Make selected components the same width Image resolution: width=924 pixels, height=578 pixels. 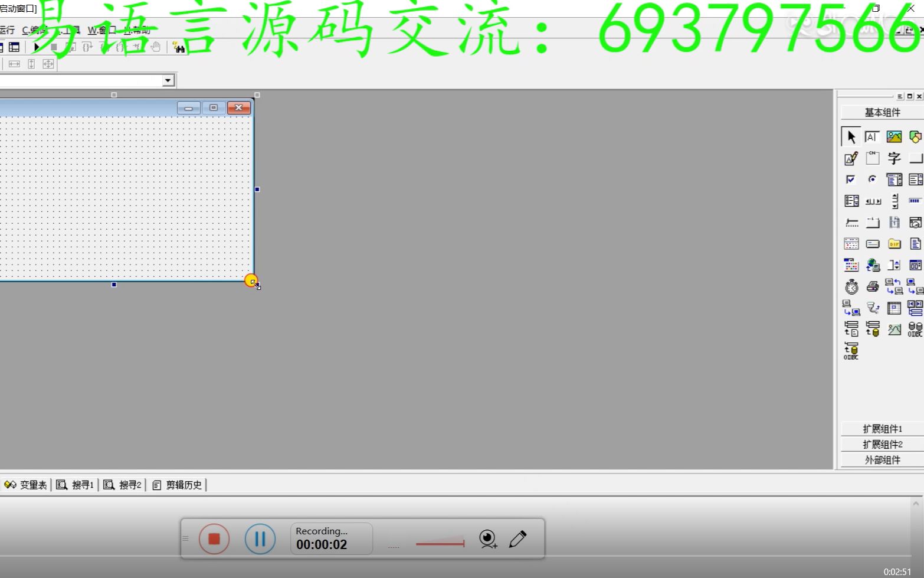14,64
